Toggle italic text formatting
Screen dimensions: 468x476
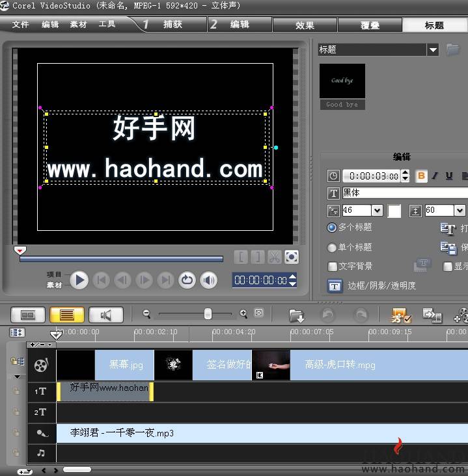435,176
